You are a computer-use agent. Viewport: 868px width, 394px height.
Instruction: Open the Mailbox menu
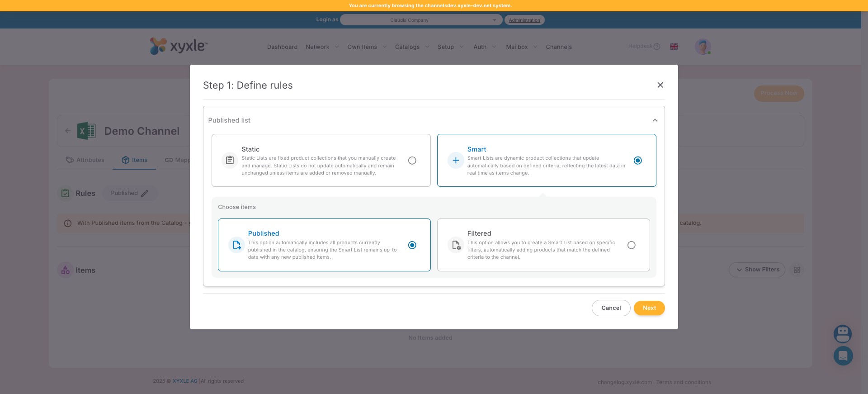[x=517, y=47]
